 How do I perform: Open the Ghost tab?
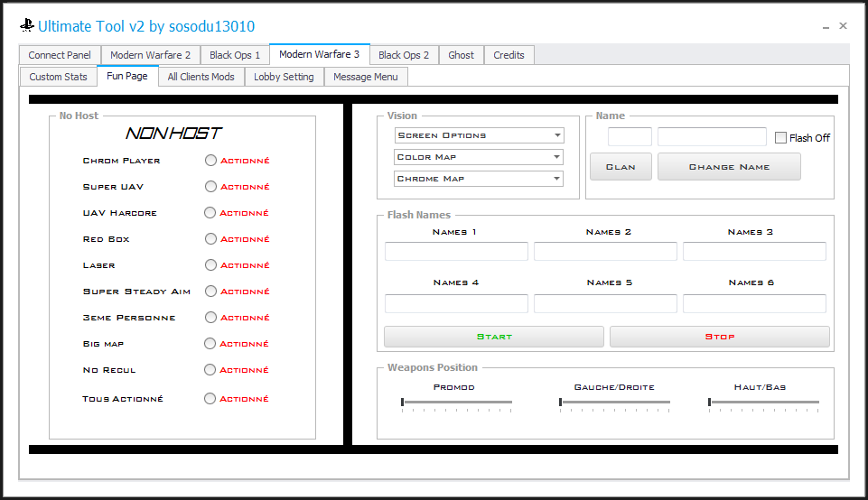coord(462,55)
